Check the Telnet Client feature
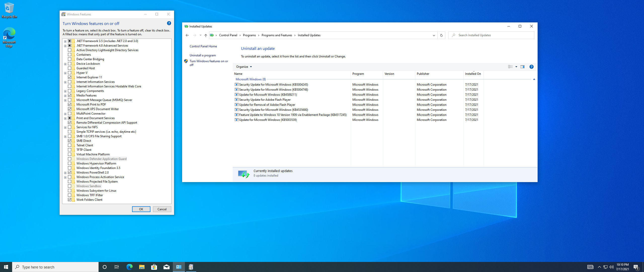 coord(70,145)
